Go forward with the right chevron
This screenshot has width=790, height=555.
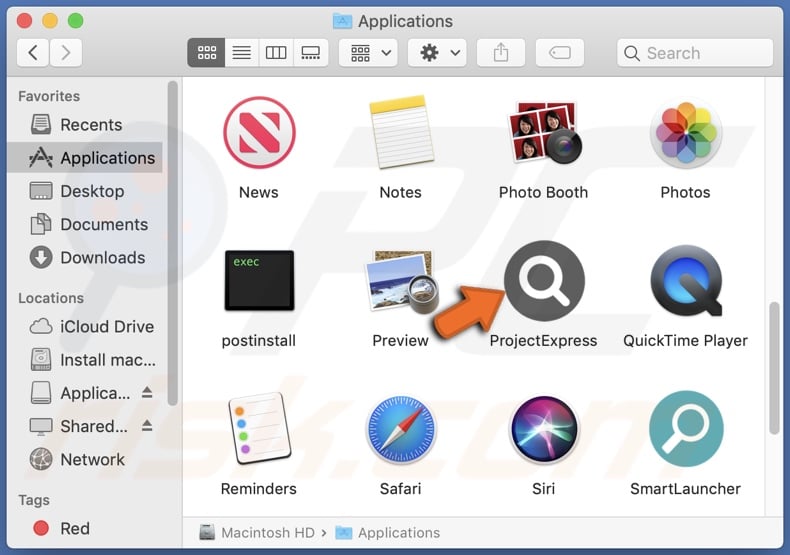(x=65, y=52)
